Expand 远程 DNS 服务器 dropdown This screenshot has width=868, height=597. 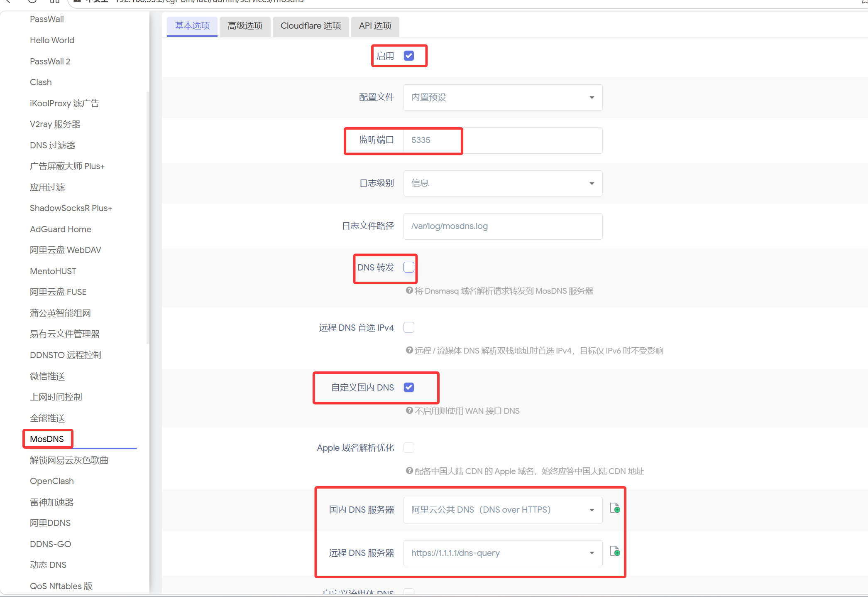pos(502,553)
